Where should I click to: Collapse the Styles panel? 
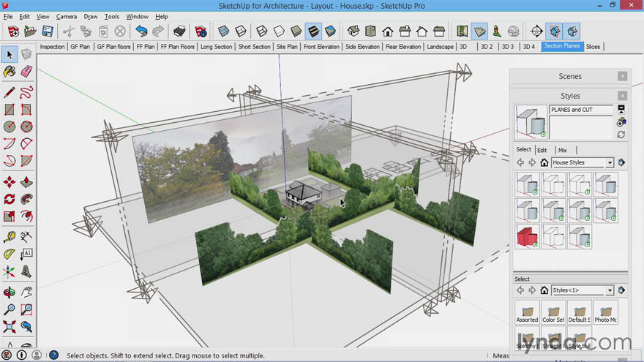click(623, 96)
